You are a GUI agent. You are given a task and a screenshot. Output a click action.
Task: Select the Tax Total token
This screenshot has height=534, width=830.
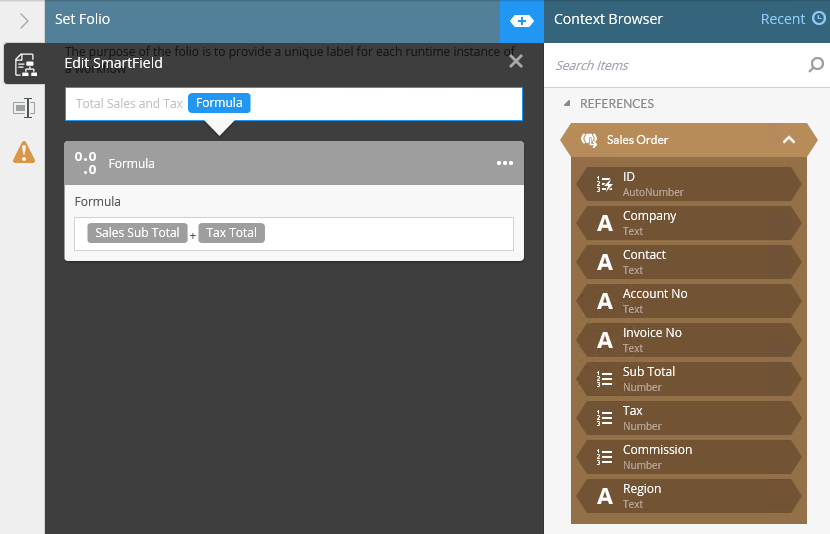coord(231,233)
